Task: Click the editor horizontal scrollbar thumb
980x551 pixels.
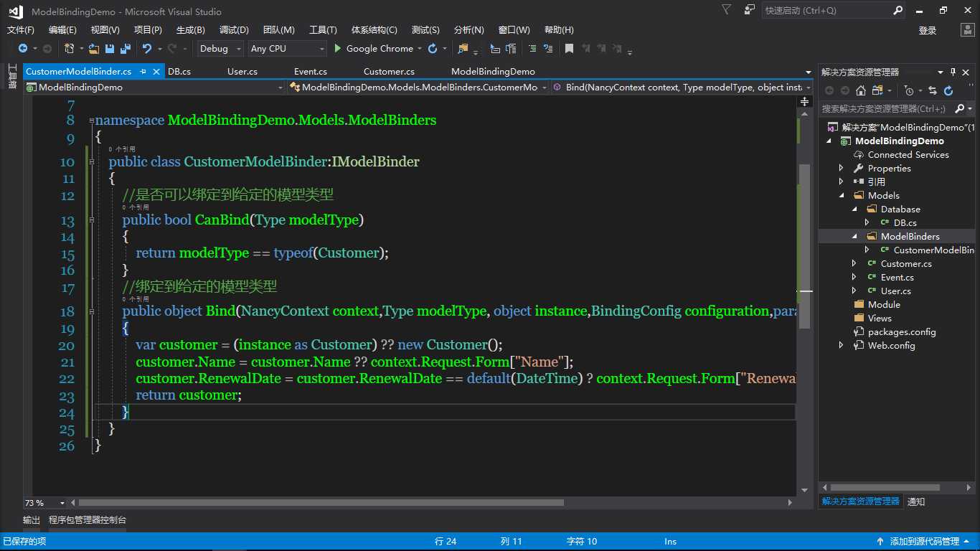Action: [x=321, y=503]
